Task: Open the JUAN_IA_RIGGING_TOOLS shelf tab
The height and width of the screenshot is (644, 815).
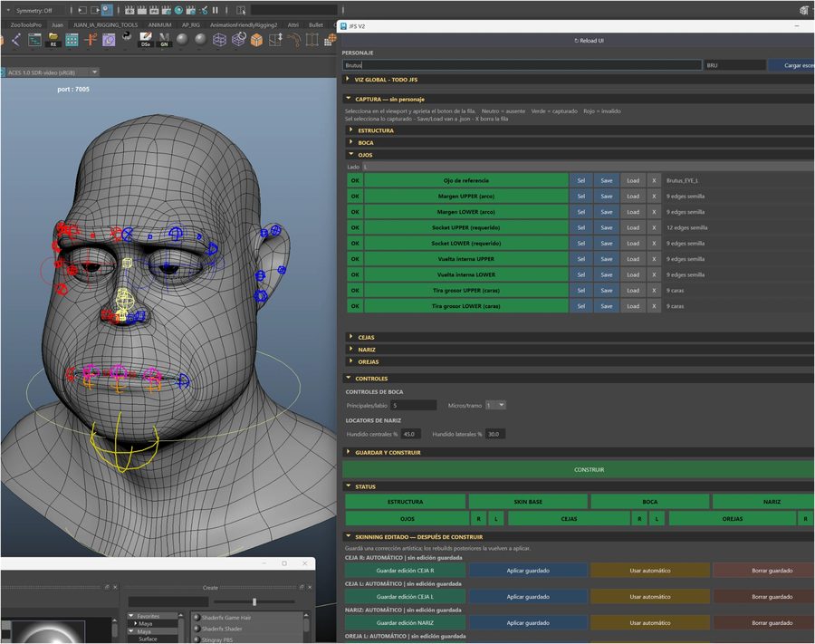Action: pyautogui.click(x=106, y=25)
